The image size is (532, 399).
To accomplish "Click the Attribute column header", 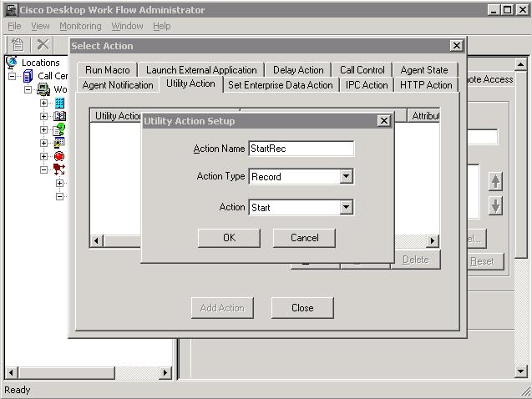I will (x=423, y=116).
